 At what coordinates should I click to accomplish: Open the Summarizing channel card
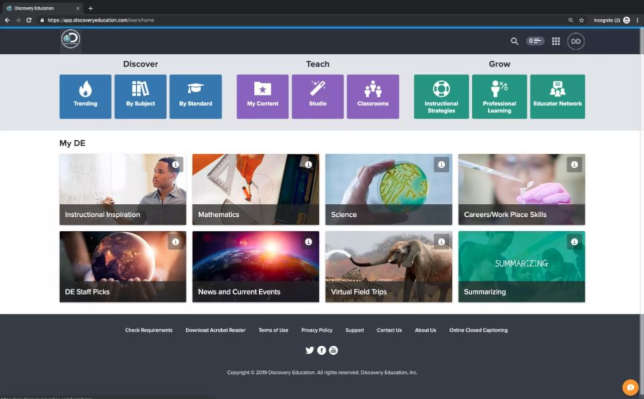(522, 267)
